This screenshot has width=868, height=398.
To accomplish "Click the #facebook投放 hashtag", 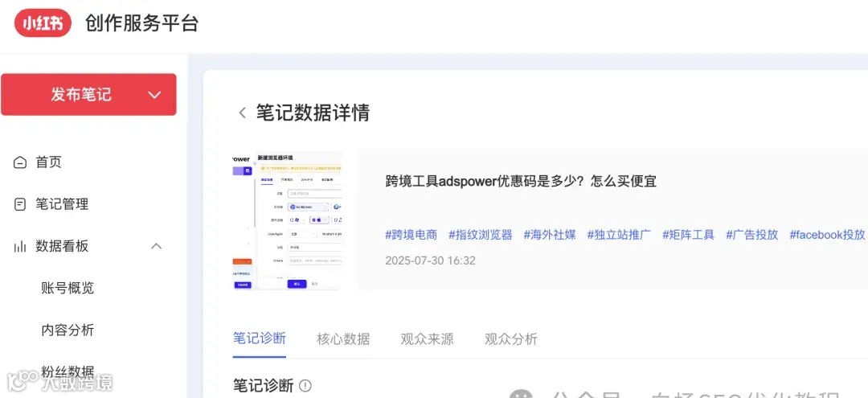I will [x=827, y=235].
